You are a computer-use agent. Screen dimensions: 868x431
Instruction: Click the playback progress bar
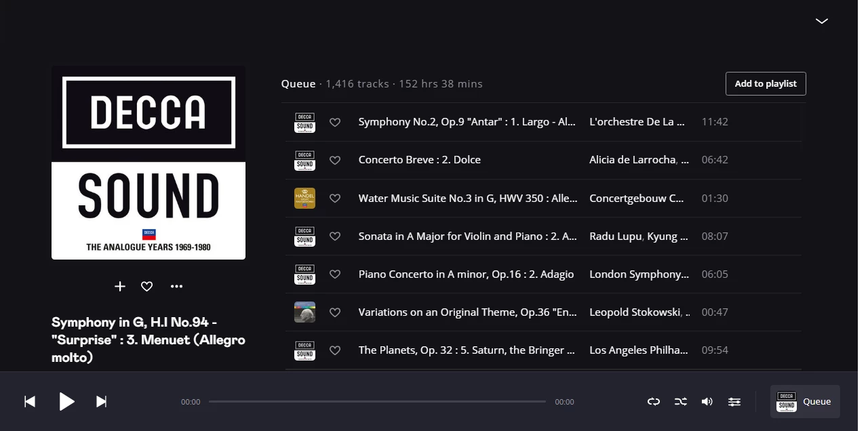click(377, 402)
